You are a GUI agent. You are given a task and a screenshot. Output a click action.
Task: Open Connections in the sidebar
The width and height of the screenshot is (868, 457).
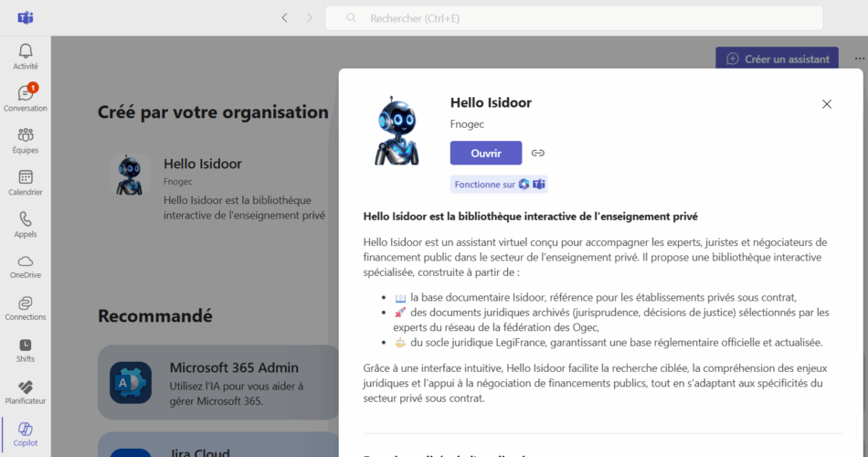[x=26, y=308]
